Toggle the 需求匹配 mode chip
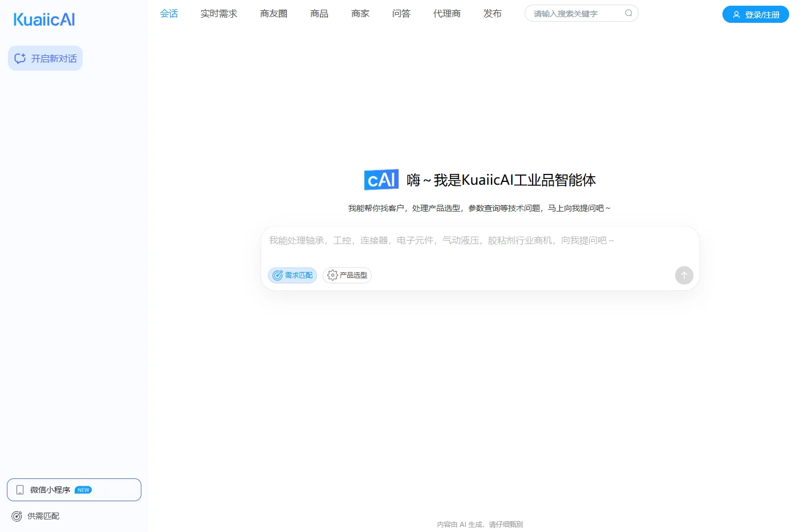812x532 pixels. click(293, 275)
